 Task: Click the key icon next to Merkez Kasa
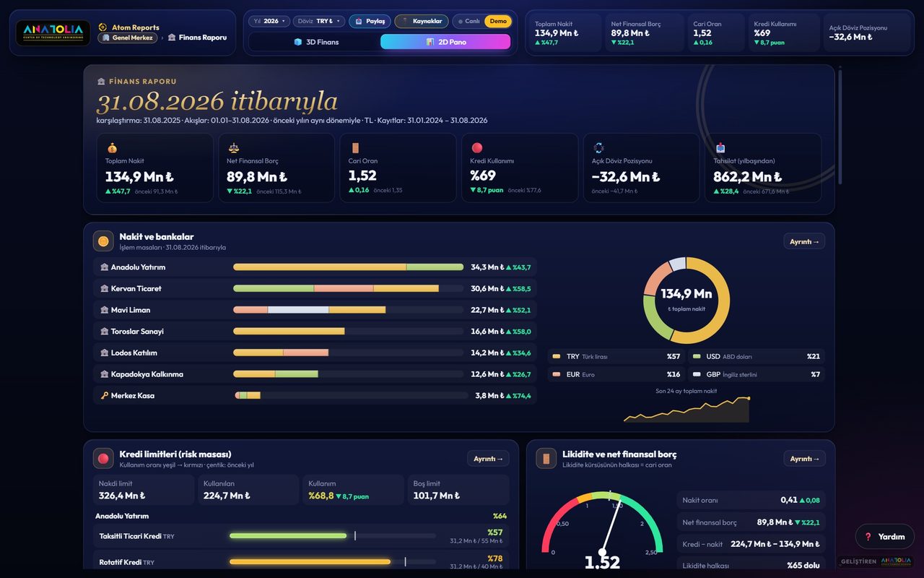click(x=105, y=396)
